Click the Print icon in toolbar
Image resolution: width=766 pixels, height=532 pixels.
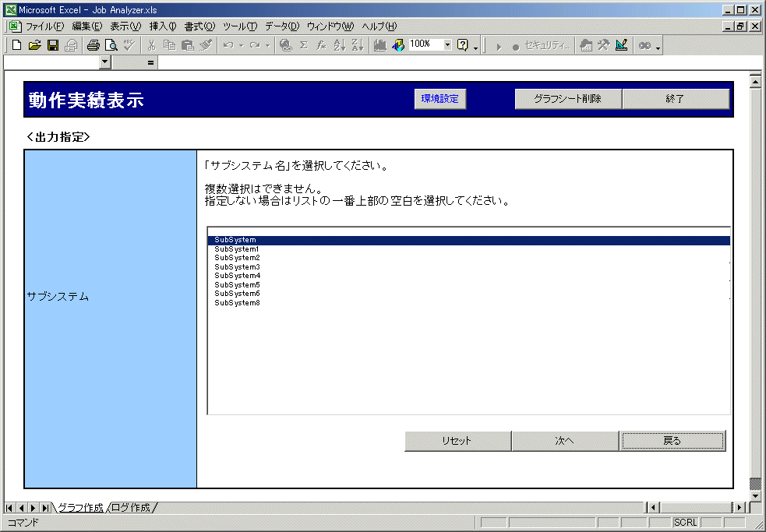94,45
